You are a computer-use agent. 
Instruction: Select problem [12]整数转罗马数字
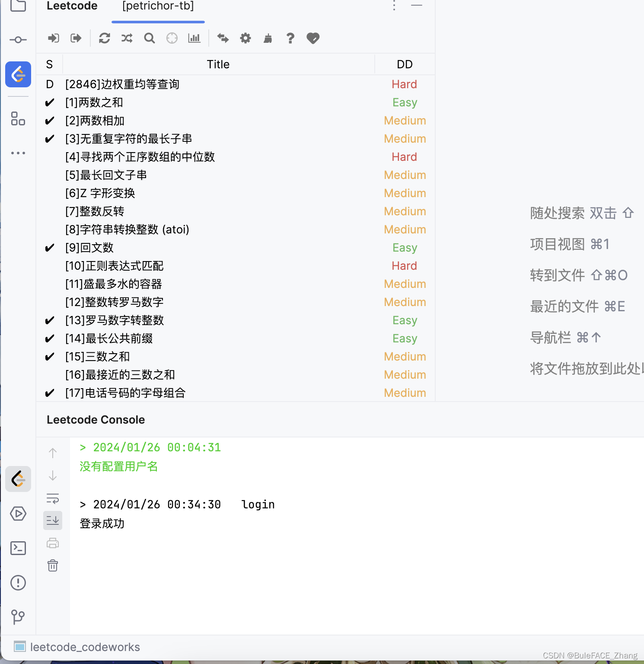pos(236,302)
